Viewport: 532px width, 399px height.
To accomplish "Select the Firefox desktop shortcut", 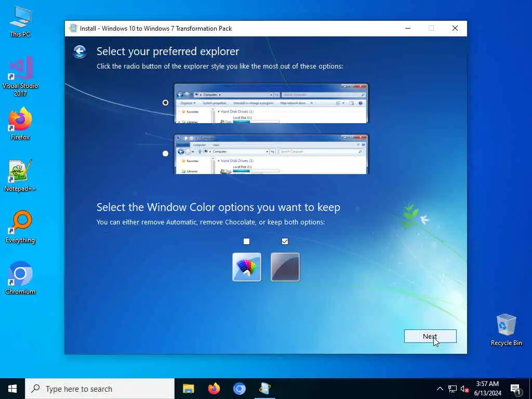I will 20,124.
